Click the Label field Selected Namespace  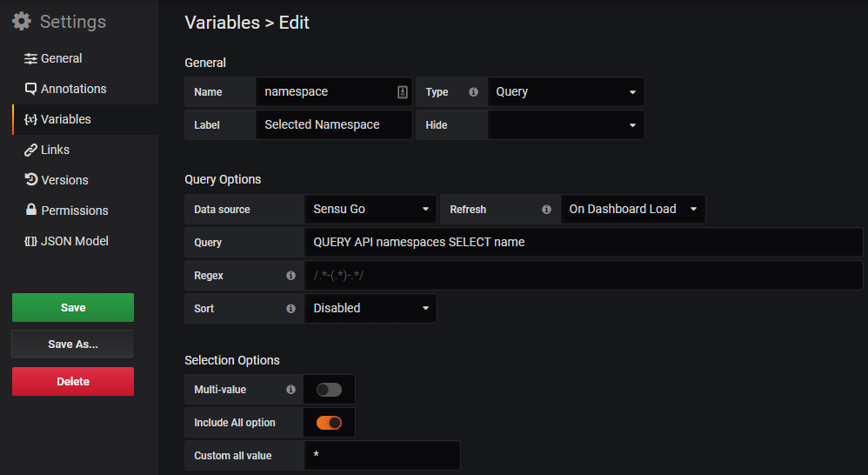334,125
